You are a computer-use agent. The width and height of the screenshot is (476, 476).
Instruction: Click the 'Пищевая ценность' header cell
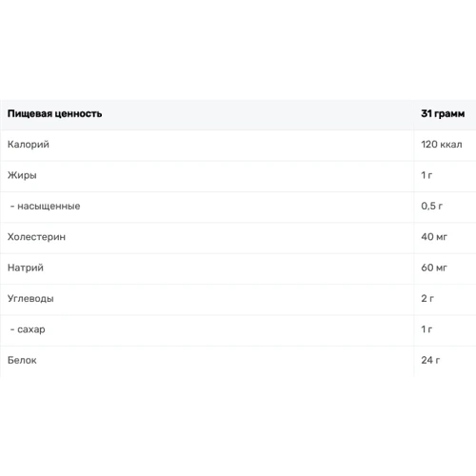(54, 113)
